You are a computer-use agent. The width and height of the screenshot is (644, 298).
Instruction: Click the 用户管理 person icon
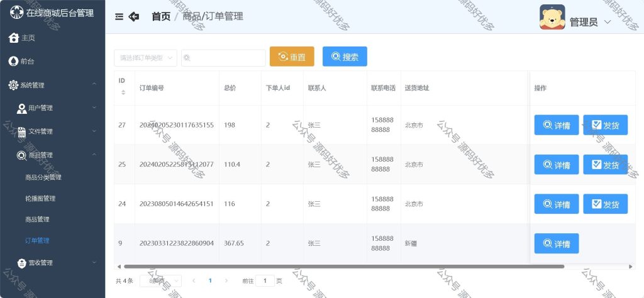point(22,108)
